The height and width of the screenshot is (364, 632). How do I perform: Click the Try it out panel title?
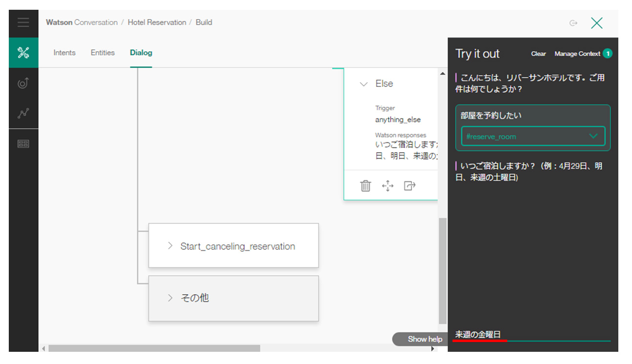477,54
